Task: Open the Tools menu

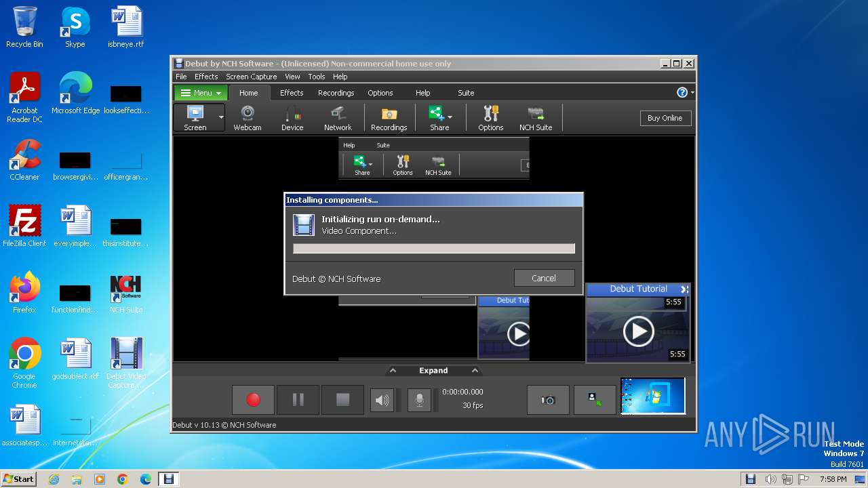Action: [317, 77]
